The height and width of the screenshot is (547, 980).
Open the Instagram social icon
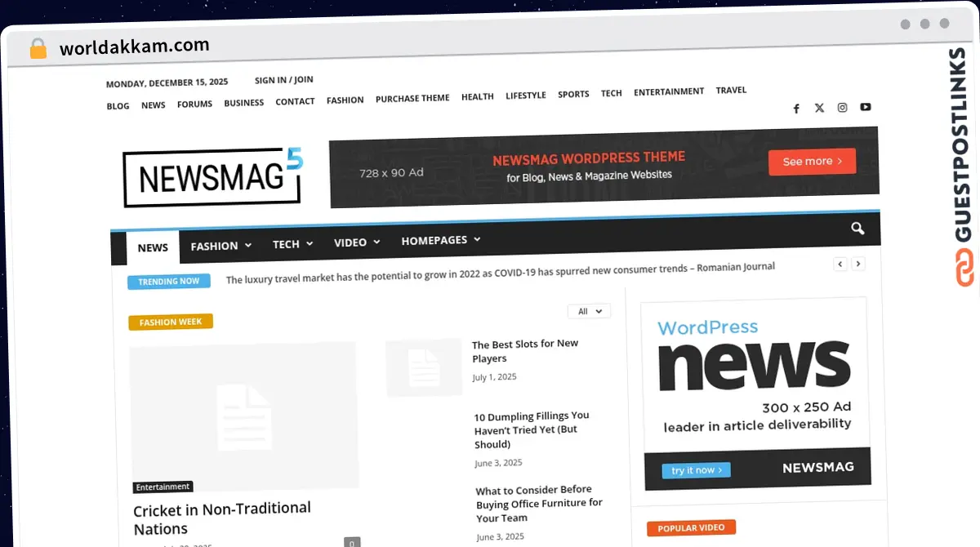[842, 108]
